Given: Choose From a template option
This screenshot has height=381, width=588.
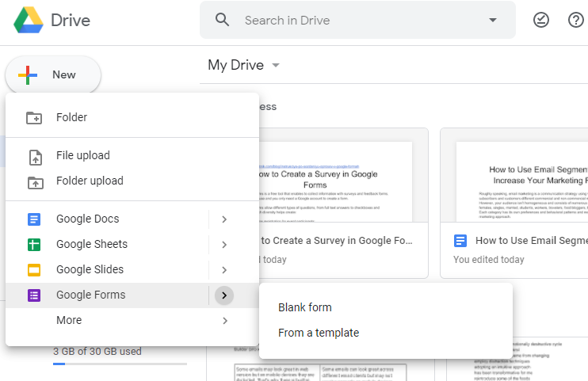Looking at the screenshot, I should 319,333.
